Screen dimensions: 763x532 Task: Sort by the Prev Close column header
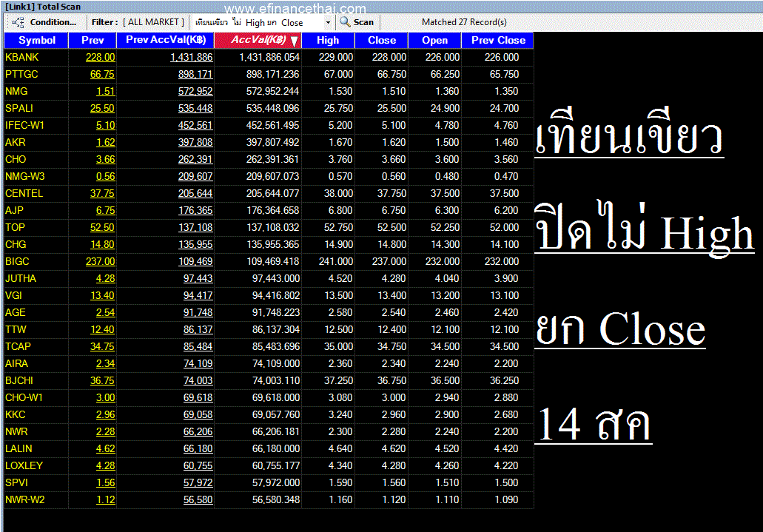tap(498, 41)
